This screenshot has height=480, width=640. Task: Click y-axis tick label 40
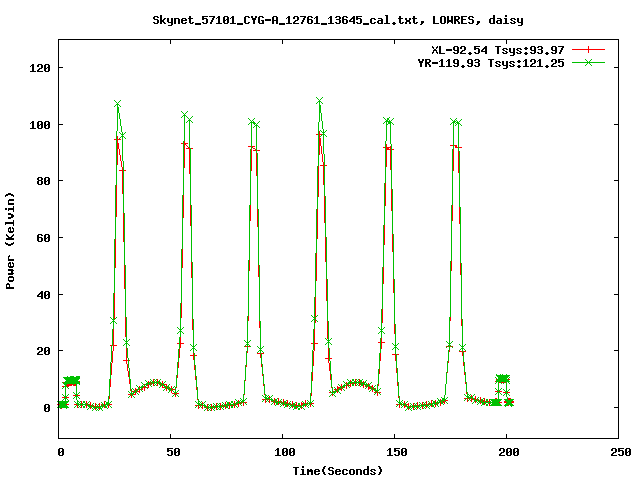tap(43, 294)
